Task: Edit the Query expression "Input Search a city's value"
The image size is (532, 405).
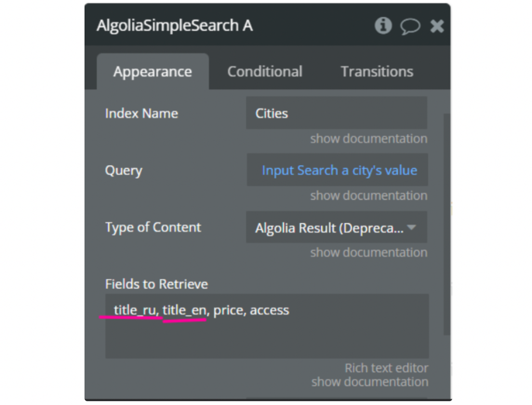Action: 339,170
